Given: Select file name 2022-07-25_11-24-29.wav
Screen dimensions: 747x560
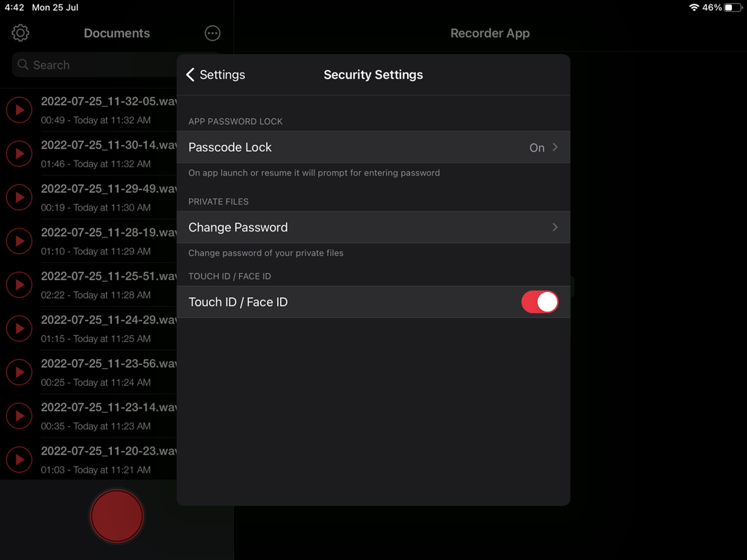Looking at the screenshot, I should 108,320.
